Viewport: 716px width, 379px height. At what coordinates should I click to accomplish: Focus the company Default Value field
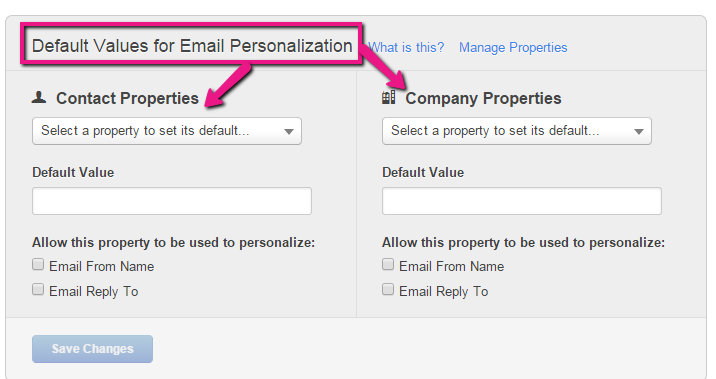521,201
